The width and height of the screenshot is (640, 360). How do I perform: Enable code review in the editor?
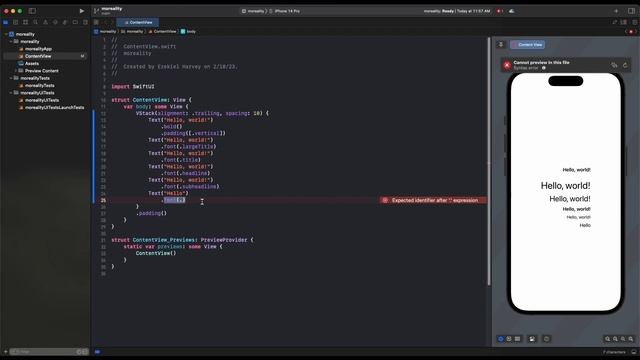[615, 22]
